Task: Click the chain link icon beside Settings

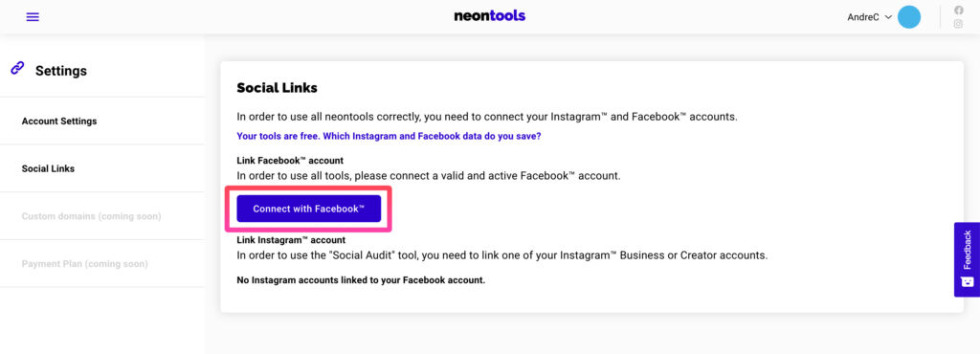Action: click(17, 68)
